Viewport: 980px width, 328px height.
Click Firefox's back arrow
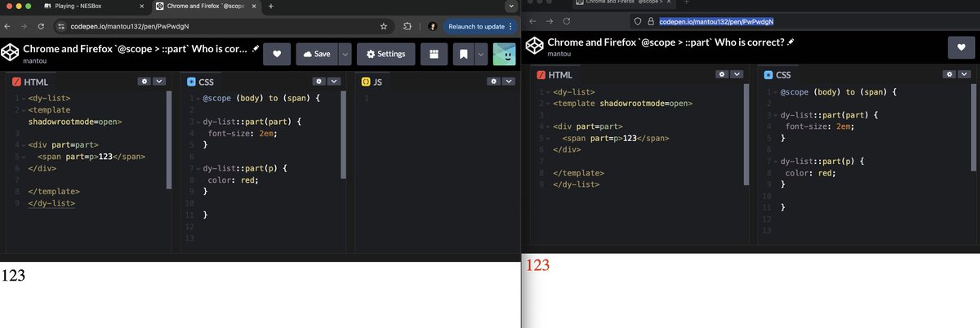(533, 20)
